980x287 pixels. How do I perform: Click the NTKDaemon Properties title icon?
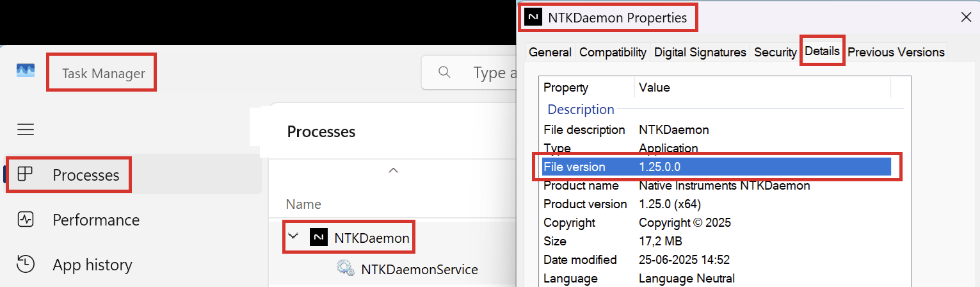[x=533, y=17]
